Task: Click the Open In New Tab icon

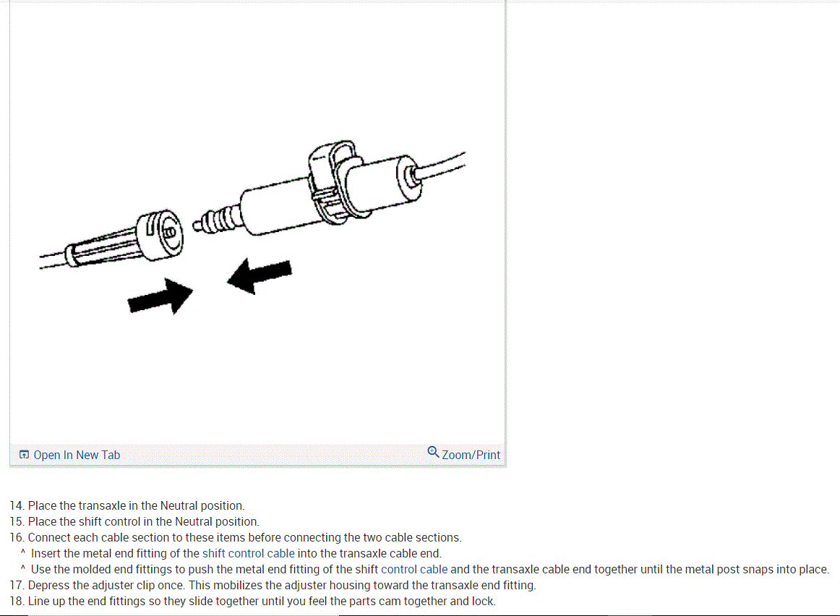Action: tap(24, 455)
